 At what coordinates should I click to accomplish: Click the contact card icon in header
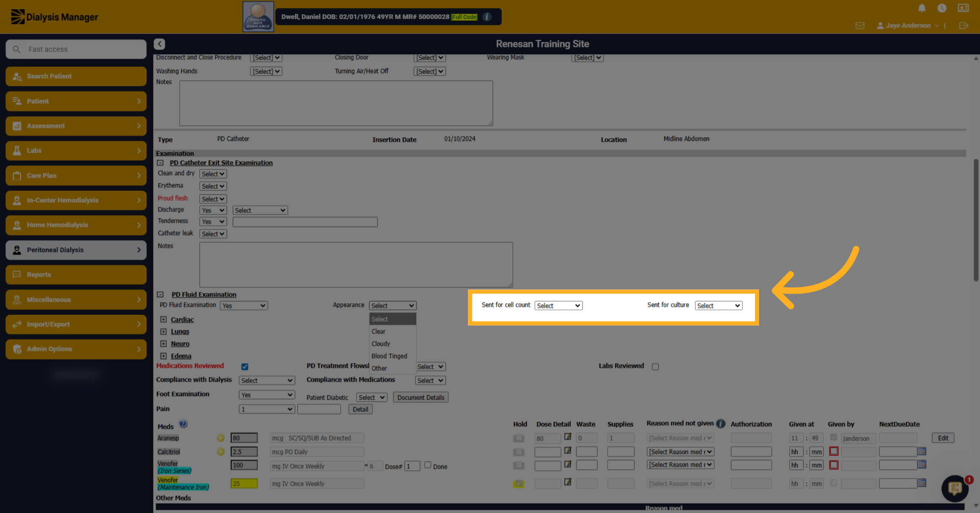963,8
